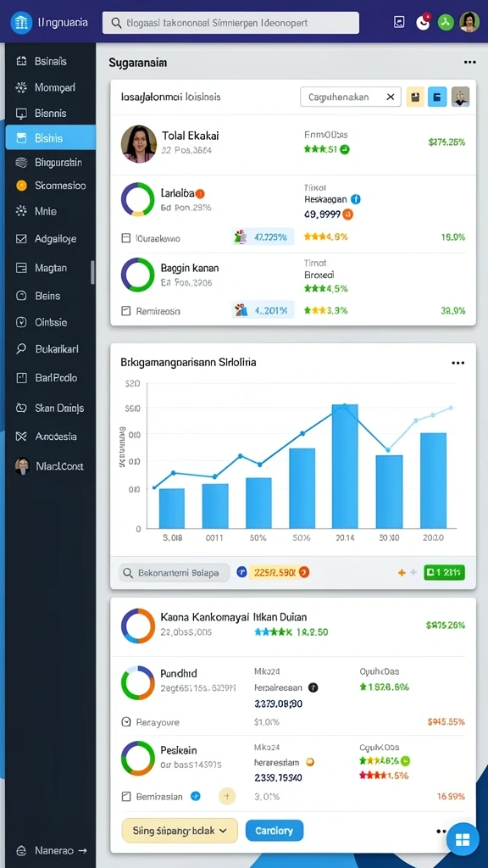
Task: Open user profile avatar in top bar
Action: [x=469, y=22]
